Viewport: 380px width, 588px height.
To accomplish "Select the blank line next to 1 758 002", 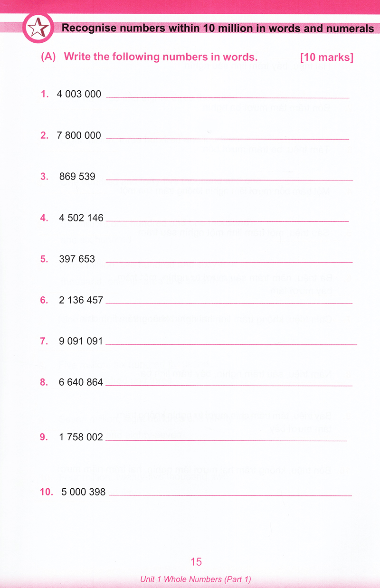I will 226,440.
